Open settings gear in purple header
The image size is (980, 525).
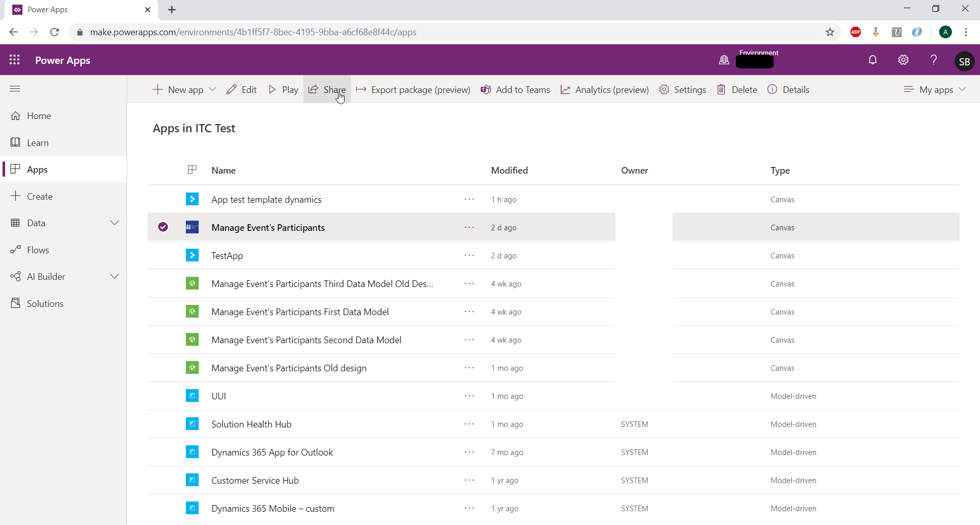(903, 60)
